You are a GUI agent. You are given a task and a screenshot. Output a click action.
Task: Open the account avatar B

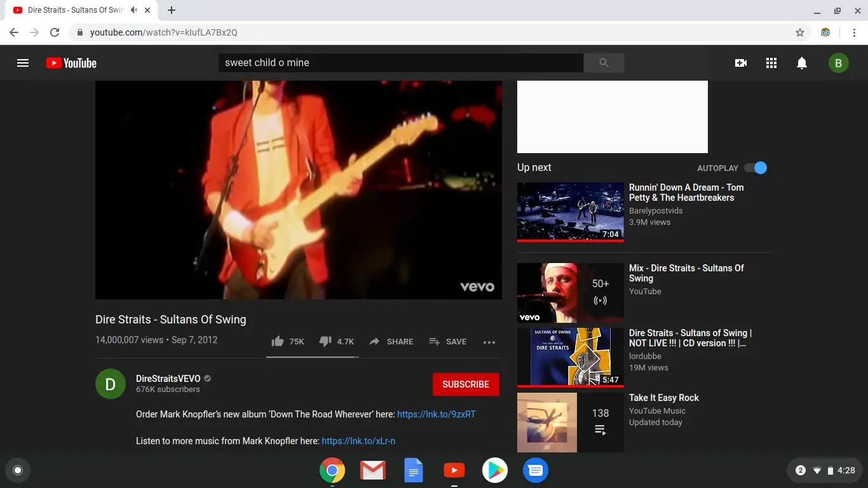(838, 63)
